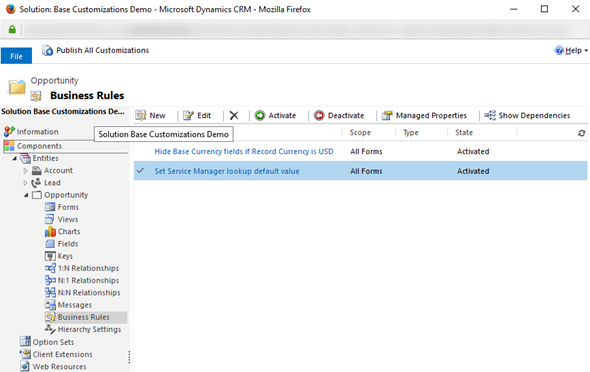Select Hierarchy Settings tree label
The image size is (590, 372).
[90, 329]
